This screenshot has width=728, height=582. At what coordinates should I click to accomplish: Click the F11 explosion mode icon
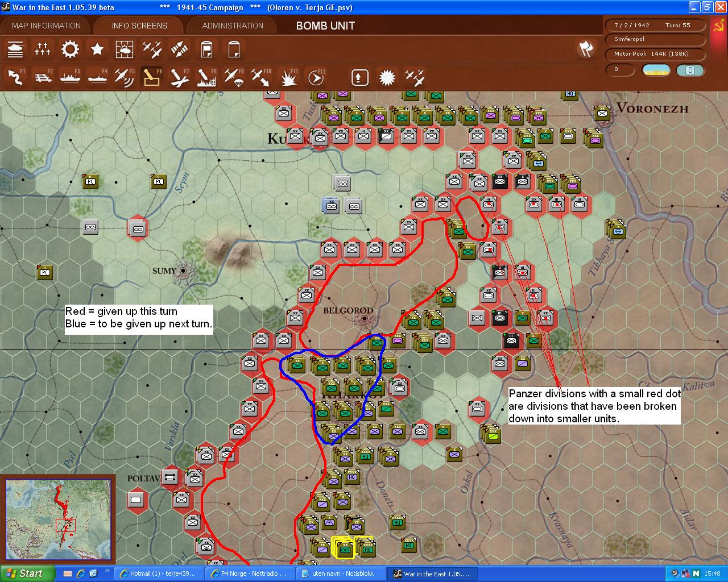pos(288,77)
